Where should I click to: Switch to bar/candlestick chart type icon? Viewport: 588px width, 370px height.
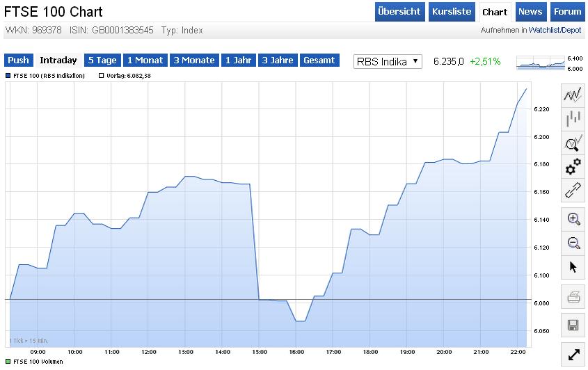coord(573,119)
